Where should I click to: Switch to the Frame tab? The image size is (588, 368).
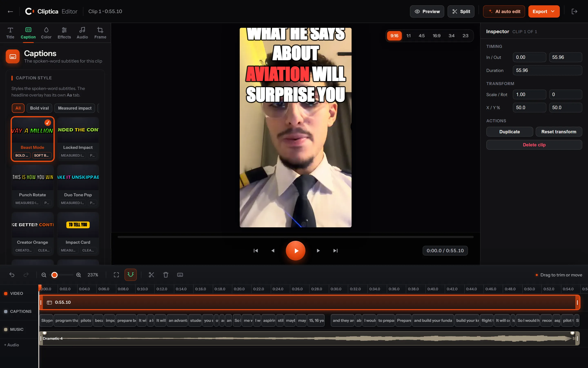pos(100,33)
